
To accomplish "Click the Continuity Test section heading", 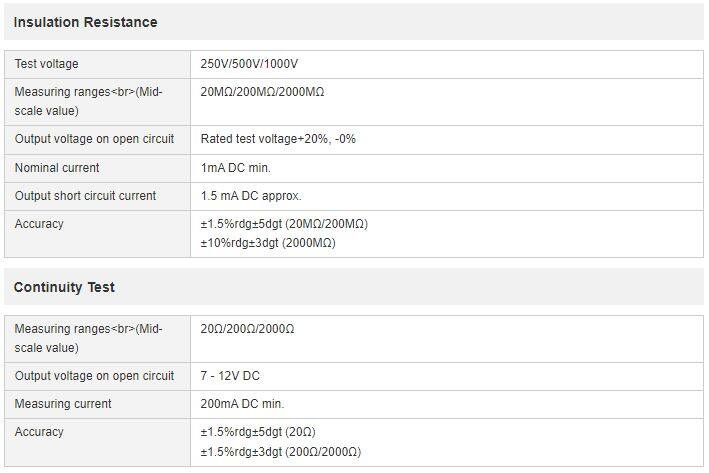I will click(x=64, y=287).
